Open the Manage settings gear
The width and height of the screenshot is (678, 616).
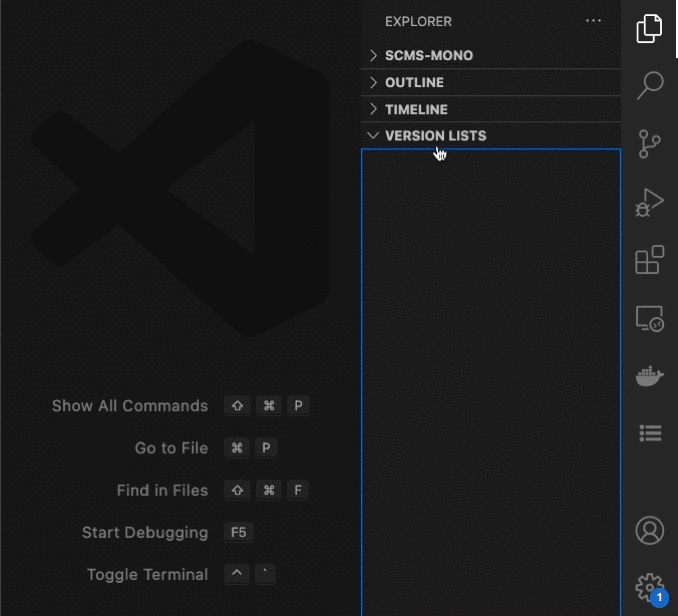[x=650, y=588]
